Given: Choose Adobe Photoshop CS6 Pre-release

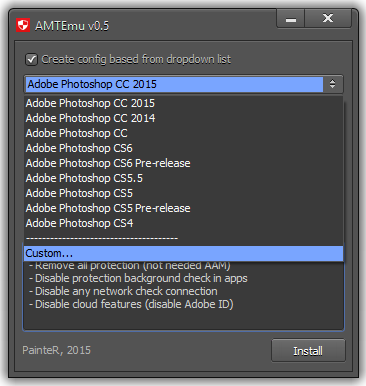Looking at the screenshot, I should click(x=183, y=163).
